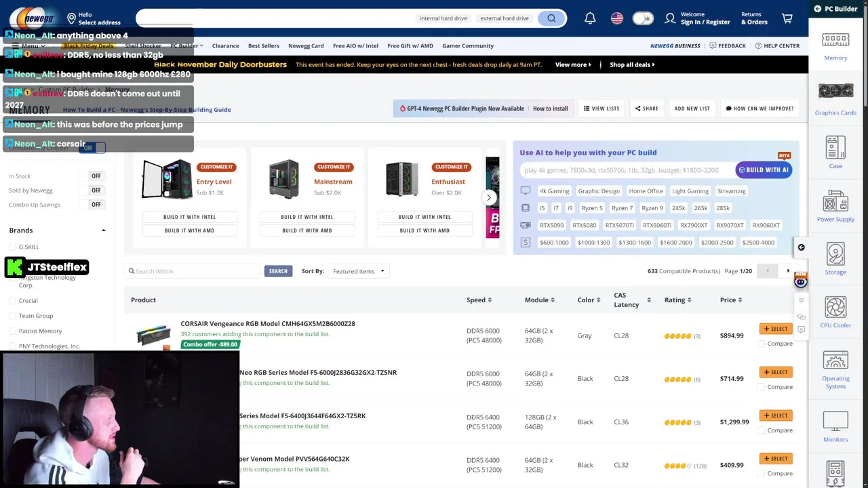Check the Team Group brand checkbox

pos(12,316)
